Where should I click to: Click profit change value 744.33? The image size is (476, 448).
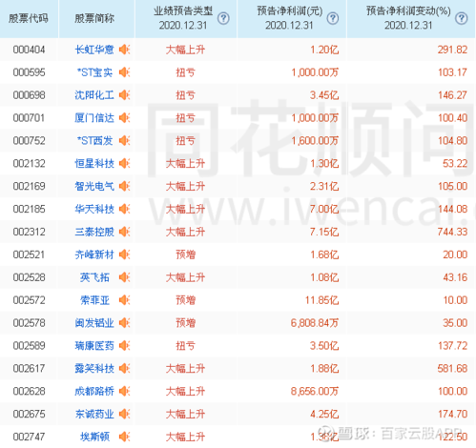[452, 232]
